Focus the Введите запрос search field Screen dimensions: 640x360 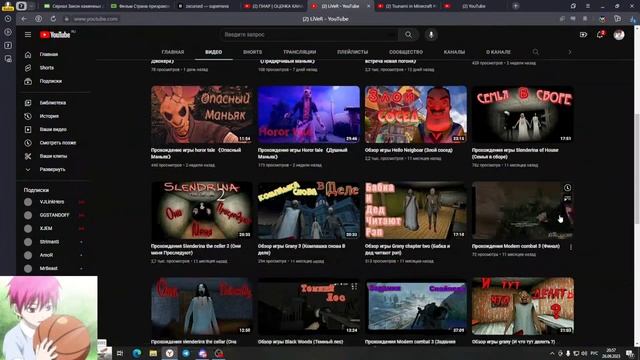pos(309,35)
